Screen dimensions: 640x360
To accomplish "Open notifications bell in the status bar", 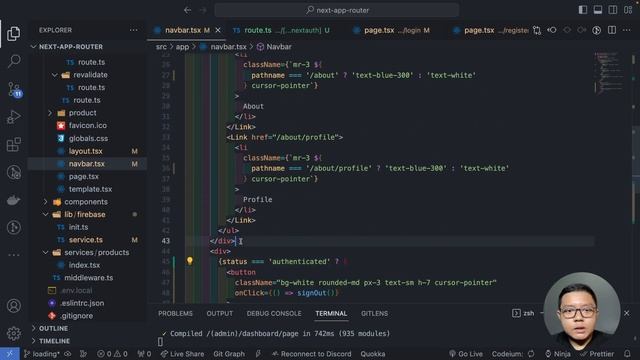I will 627,354.
